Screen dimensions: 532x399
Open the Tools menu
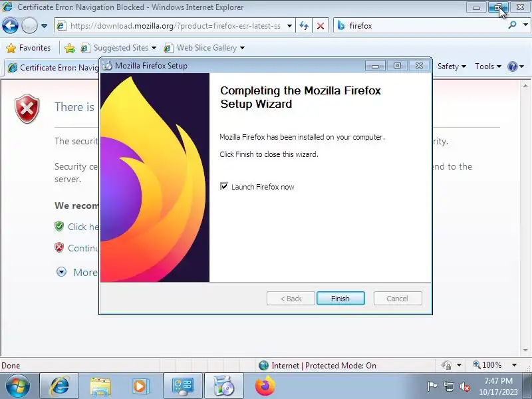coord(488,66)
